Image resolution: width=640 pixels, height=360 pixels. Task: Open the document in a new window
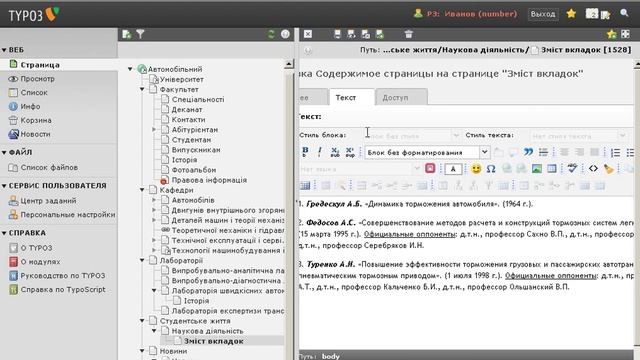(625, 34)
